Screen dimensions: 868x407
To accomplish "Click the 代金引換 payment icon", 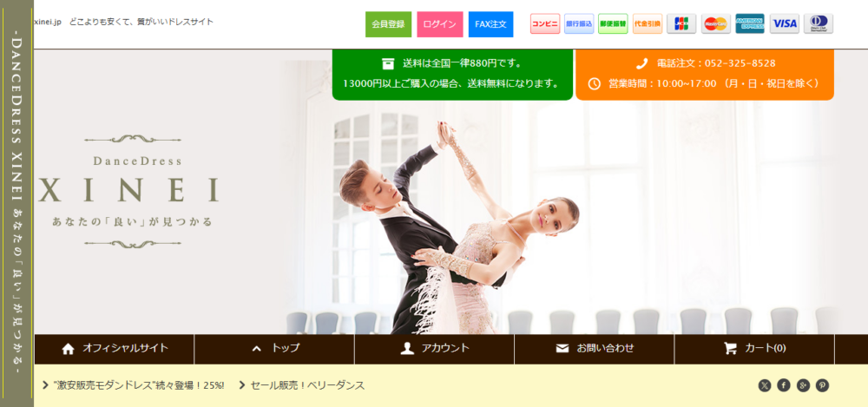I will (648, 23).
